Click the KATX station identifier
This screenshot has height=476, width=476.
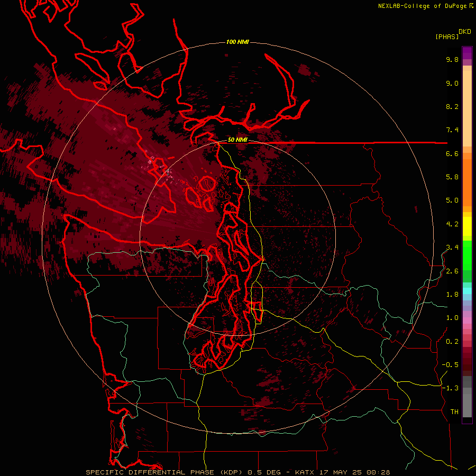(x=305, y=472)
